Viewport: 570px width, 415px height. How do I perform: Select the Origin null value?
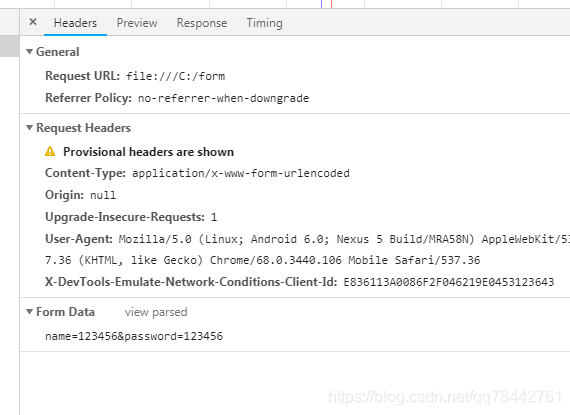pyautogui.click(x=103, y=196)
